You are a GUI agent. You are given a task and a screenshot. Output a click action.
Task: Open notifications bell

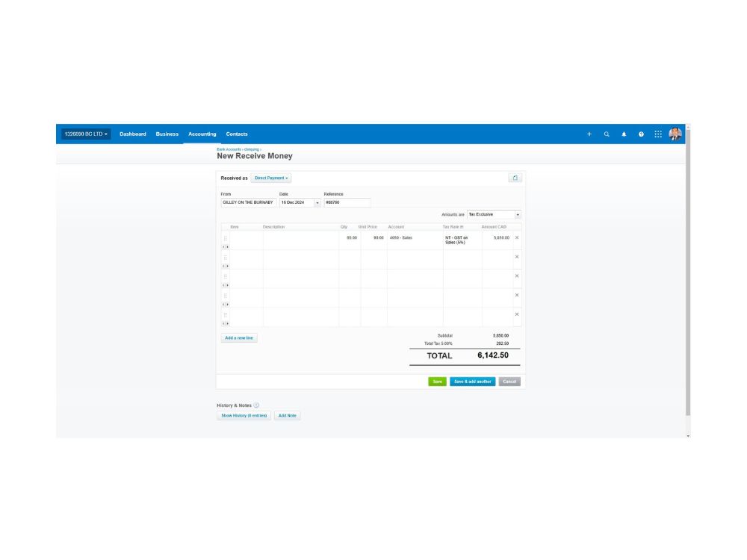click(x=624, y=134)
